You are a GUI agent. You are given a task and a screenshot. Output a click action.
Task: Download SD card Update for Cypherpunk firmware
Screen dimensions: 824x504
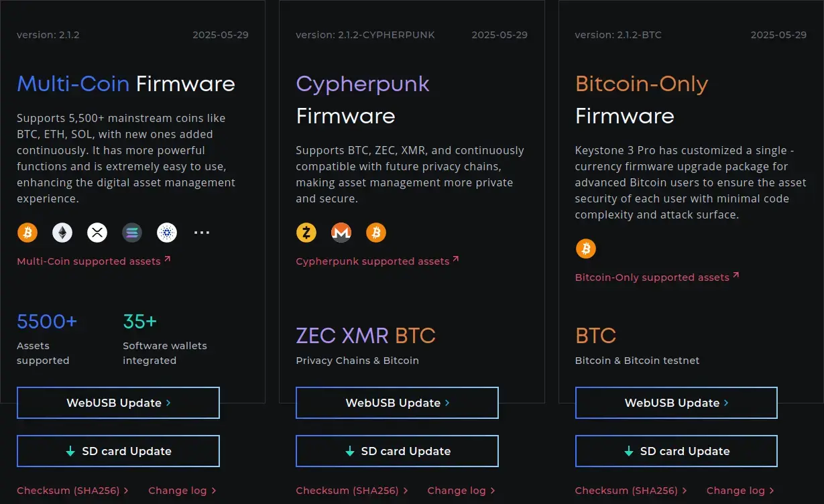tap(397, 451)
